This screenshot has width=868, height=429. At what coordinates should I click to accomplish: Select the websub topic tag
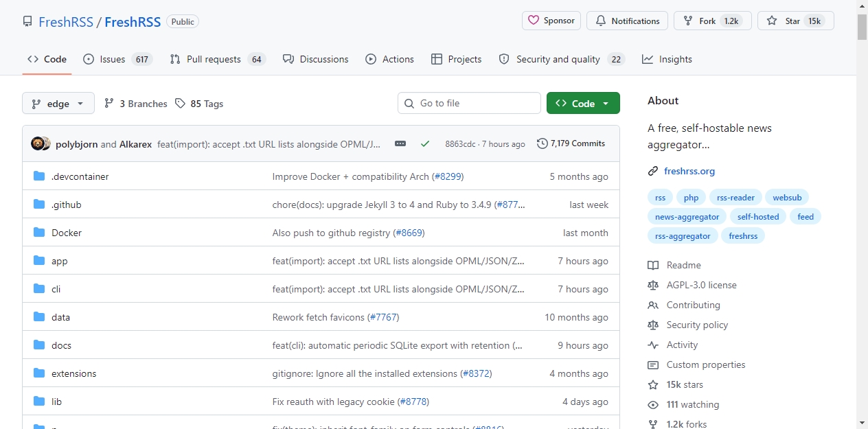787,198
